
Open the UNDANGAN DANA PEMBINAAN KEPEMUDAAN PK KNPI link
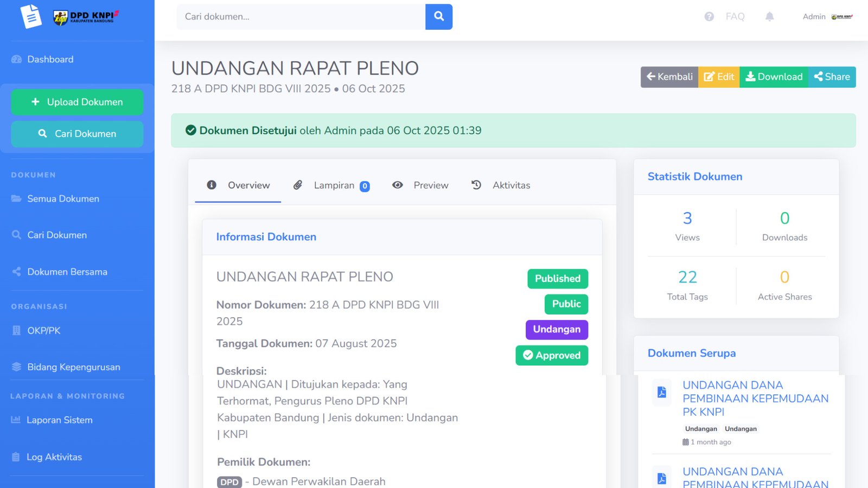(756, 398)
